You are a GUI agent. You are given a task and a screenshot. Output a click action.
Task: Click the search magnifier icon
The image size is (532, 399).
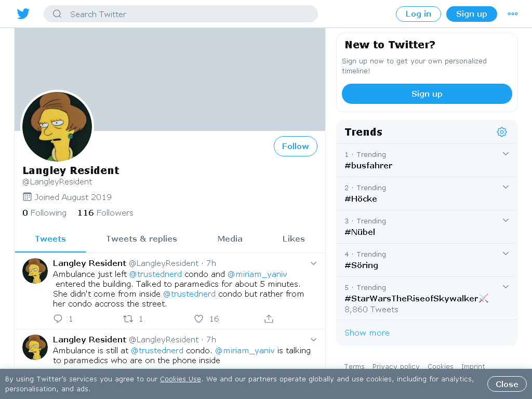(x=57, y=14)
